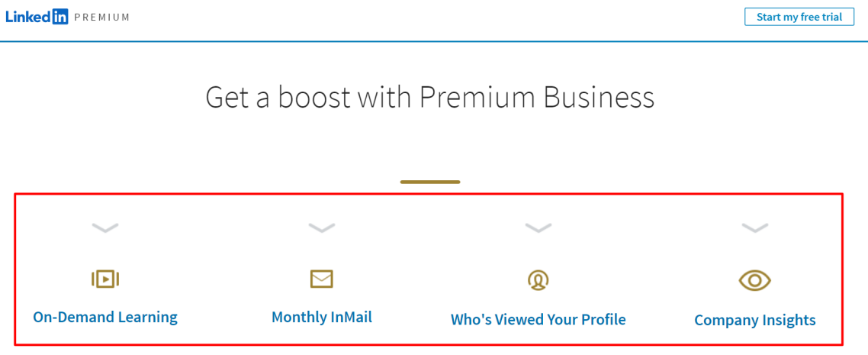Open the On-Demand Learning link
Image resolution: width=868 pixels, height=355 pixels.
click(x=105, y=318)
